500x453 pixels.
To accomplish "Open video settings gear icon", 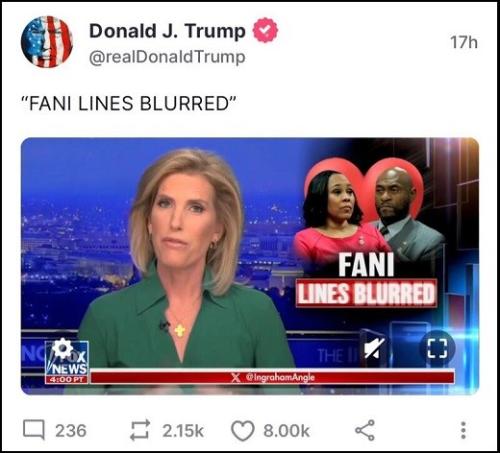I will [62, 349].
